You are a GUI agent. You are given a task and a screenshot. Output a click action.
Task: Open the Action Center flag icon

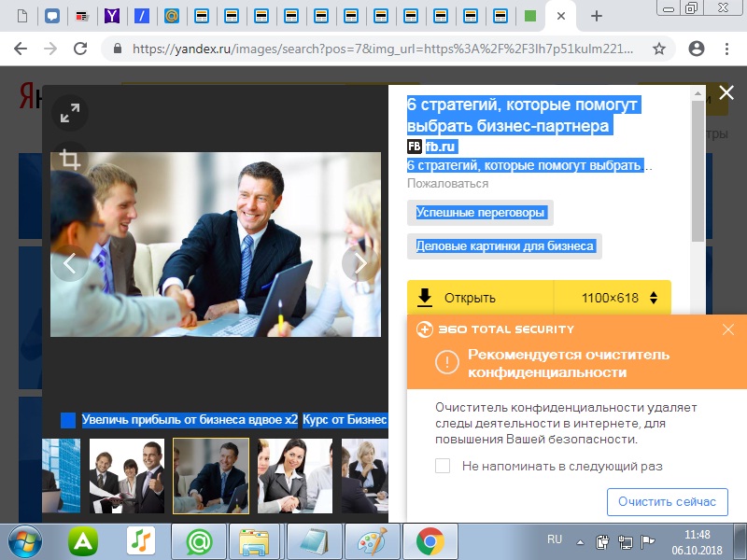648,542
